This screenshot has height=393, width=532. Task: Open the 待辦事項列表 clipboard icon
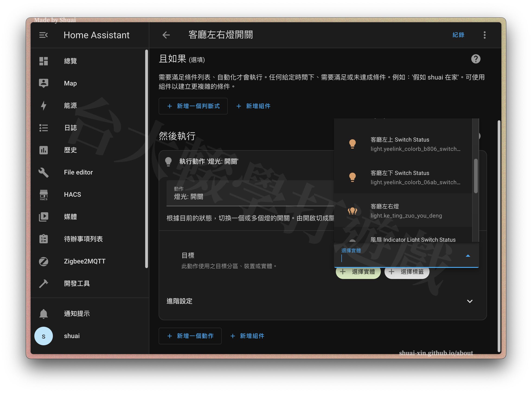[x=44, y=239]
